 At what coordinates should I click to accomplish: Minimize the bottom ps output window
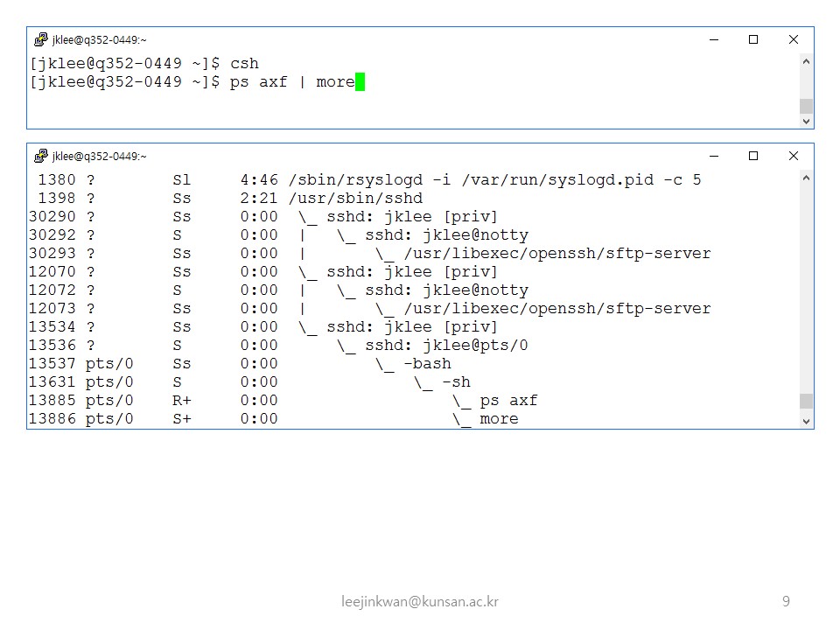coord(713,156)
